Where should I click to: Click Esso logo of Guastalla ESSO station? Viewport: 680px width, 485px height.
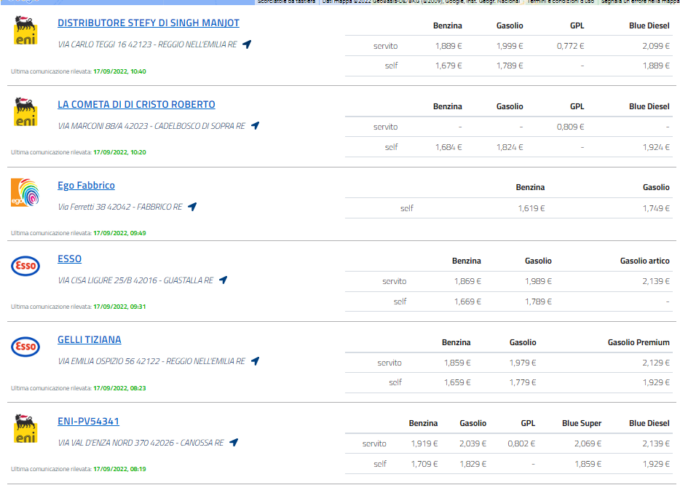click(25, 265)
